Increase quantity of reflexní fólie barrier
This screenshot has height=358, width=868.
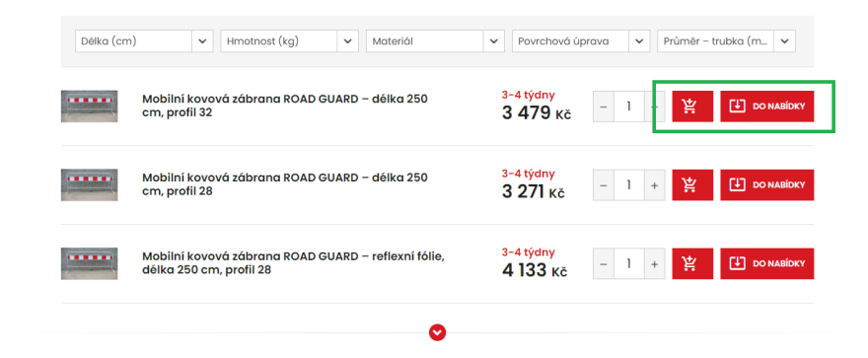(x=654, y=263)
